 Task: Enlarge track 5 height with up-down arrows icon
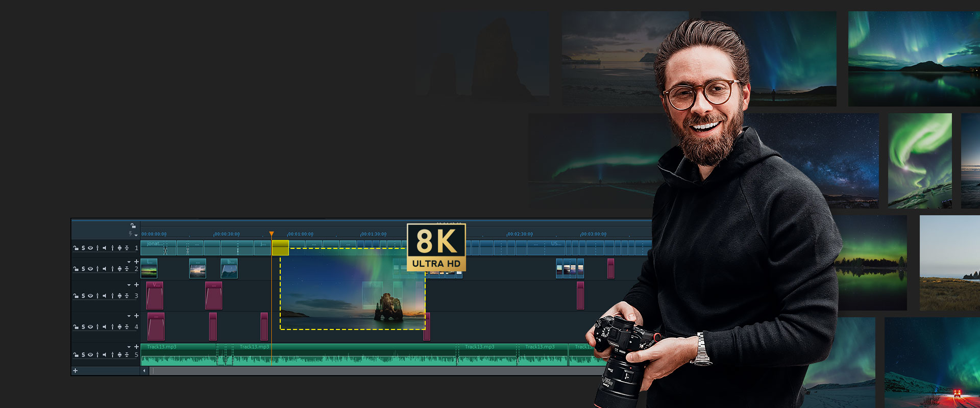[119, 354]
